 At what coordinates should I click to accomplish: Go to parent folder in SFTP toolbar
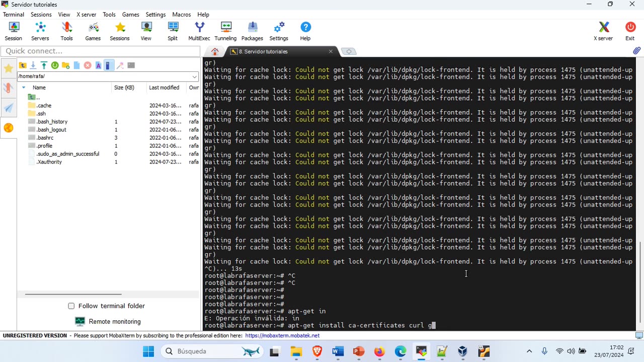pyautogui.click(x=23, y=65)
